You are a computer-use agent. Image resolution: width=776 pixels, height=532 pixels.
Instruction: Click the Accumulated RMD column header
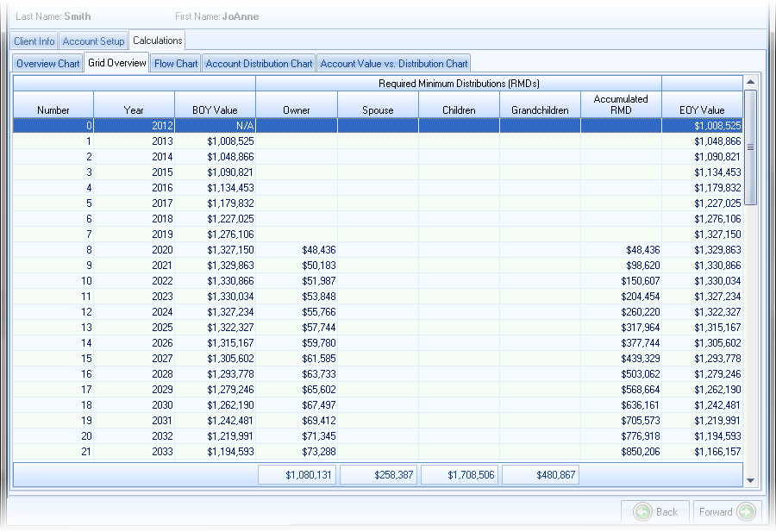621,104
